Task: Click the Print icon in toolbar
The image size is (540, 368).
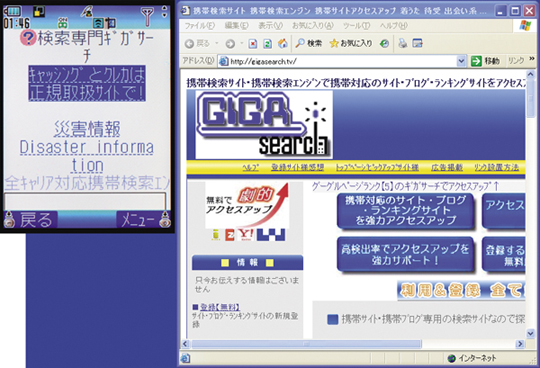Action: pyautogui.click(x=402, y=43)
